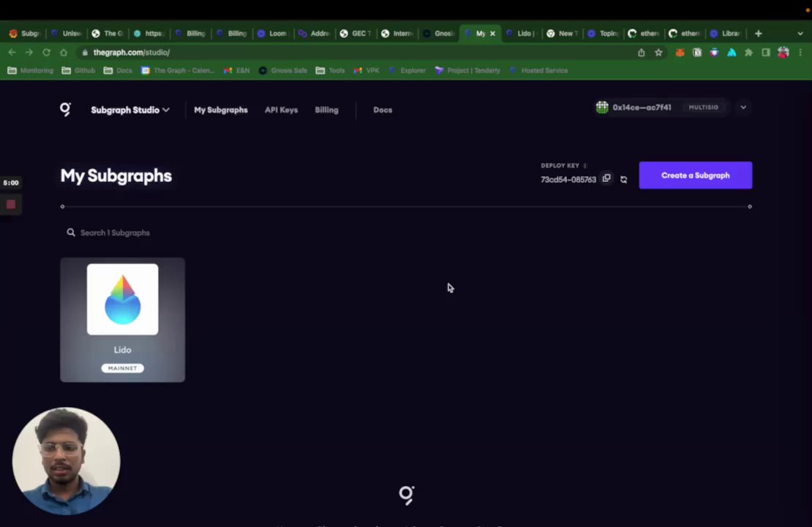Open the Hosted Service bookmark
812x527 pixels.
click(538, 70)
